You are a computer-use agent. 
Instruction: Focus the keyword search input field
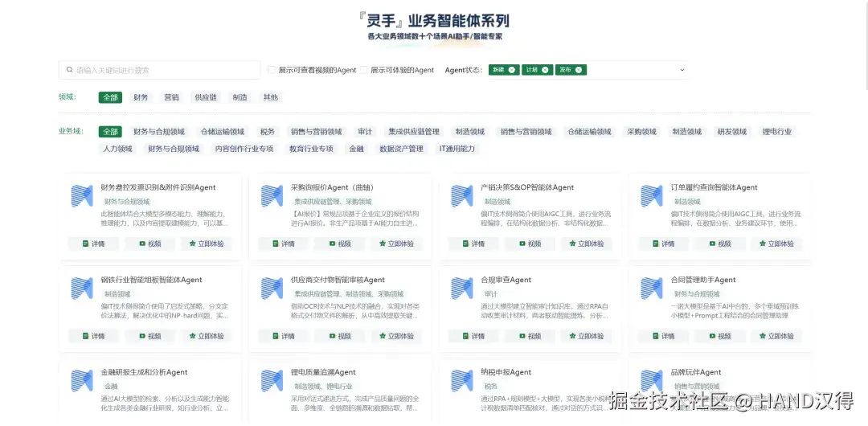(x=159, y=70)
